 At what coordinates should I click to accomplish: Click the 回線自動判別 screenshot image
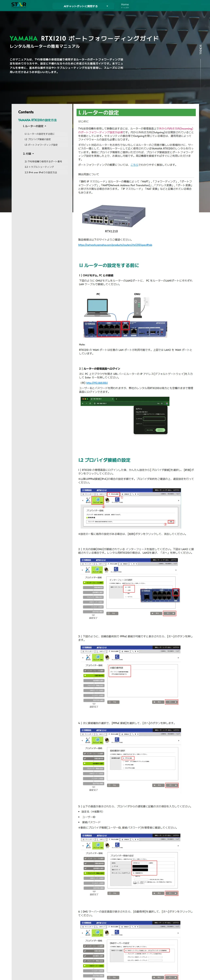[130, 676]
